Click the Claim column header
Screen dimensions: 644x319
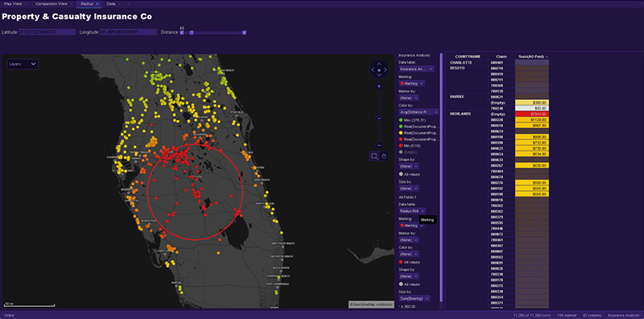click(501, 56)
